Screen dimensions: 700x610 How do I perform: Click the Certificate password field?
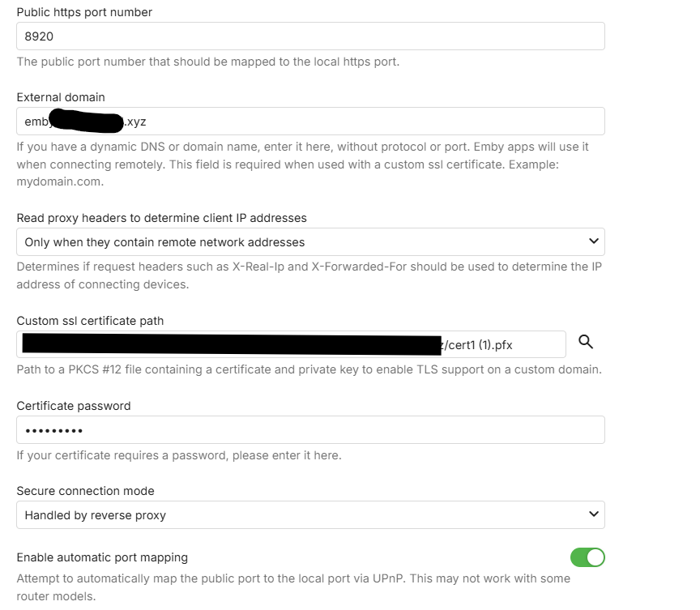pyautogui.click(x=310, y=430)
